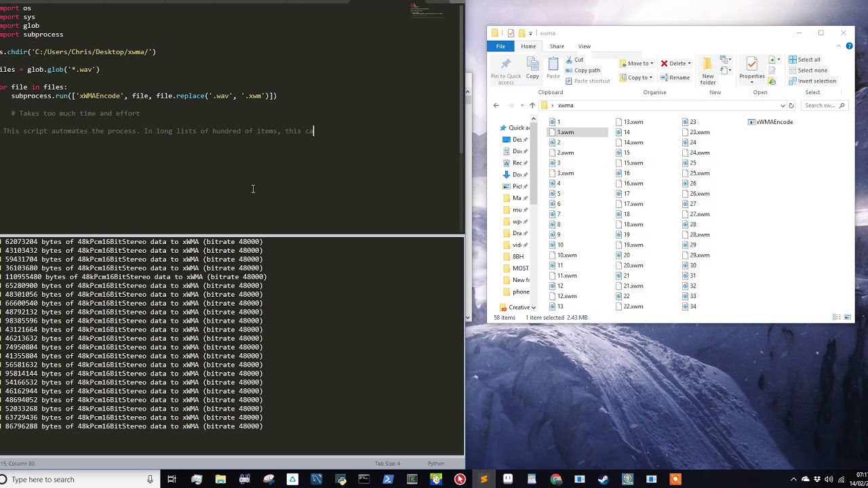
Task: Click Pin to Quick access icon
Action: (505, 64)
